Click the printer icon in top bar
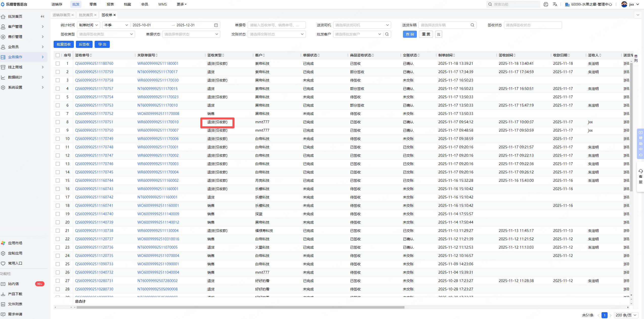The width and height of the screenshot is (644, 319). coord(546,4)
